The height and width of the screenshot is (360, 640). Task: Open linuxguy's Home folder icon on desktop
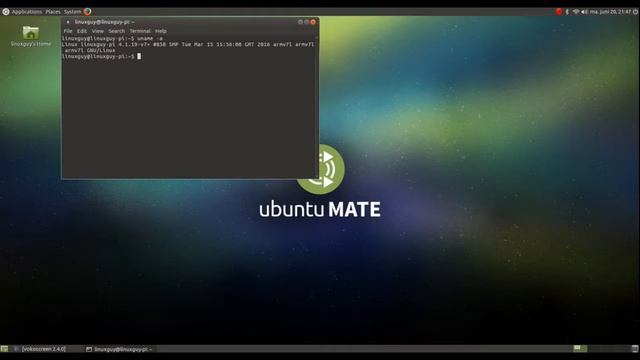click(31, 36)
